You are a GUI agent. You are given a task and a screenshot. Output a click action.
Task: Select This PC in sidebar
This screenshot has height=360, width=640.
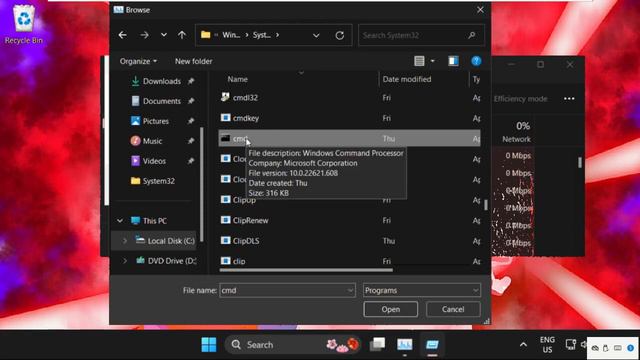click(154, 221)
